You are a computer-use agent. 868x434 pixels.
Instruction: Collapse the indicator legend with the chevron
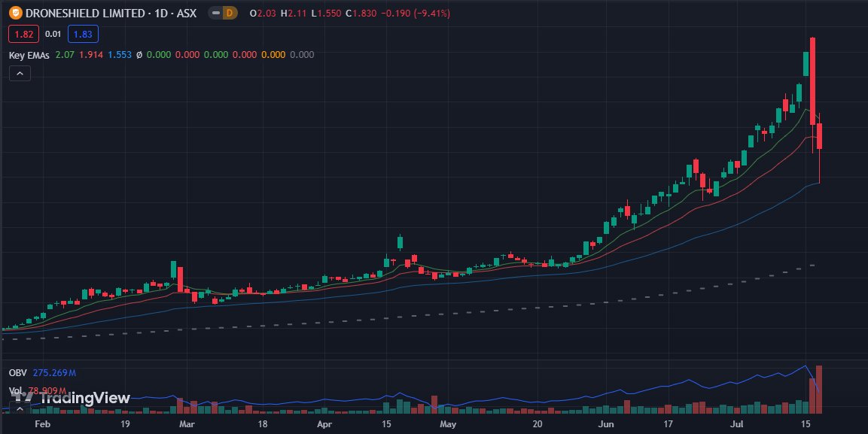[x=20, y=73]
